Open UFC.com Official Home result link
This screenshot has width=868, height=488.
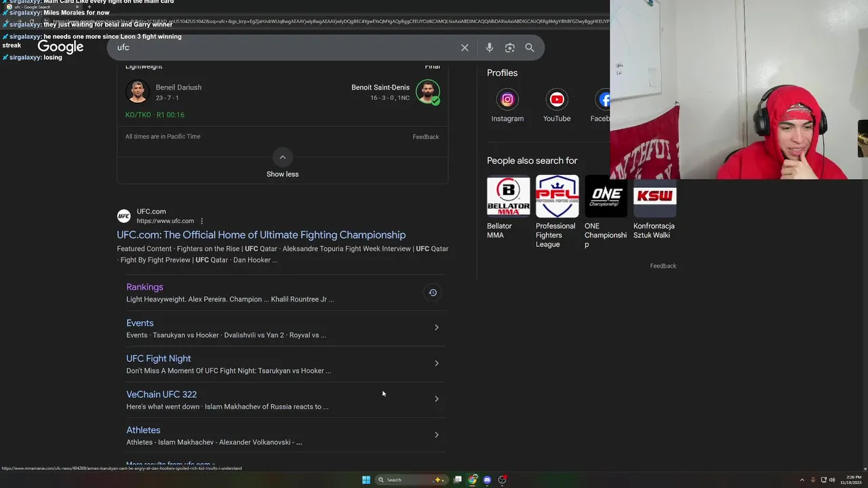click(261, 235)
